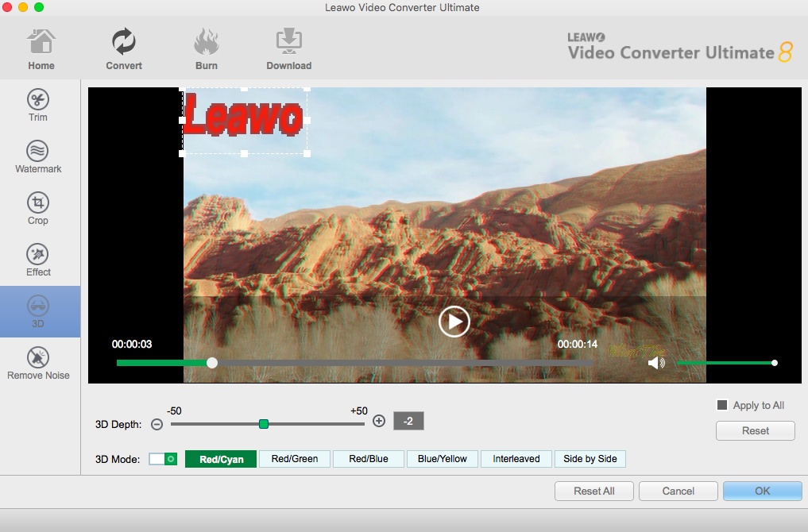Select the Trim tool

click(x=37, y=106)
